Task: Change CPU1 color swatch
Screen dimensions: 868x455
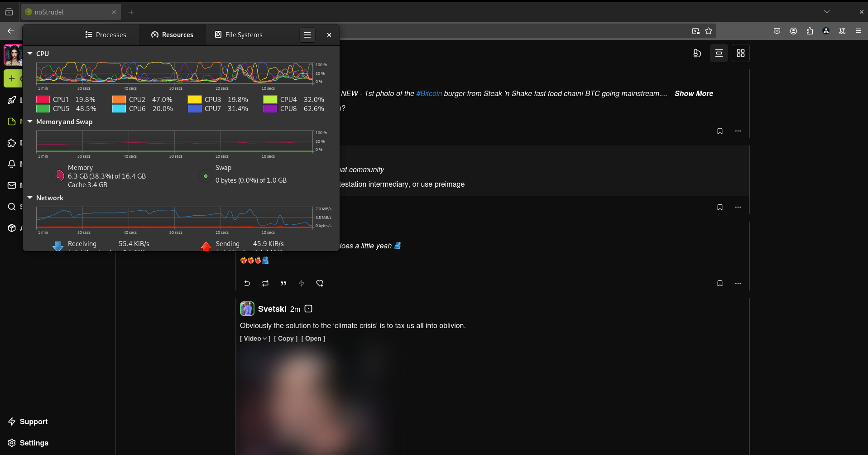Action: tap(43, 99)
